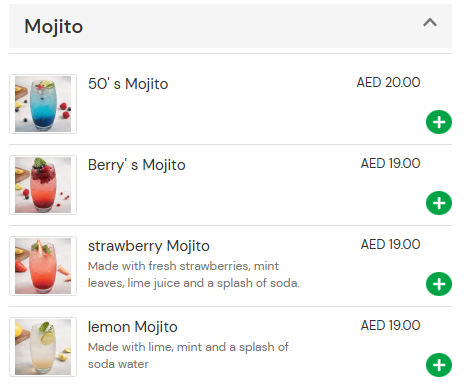Open the Berry's Mojito drink photo

(x=43, y=185)
